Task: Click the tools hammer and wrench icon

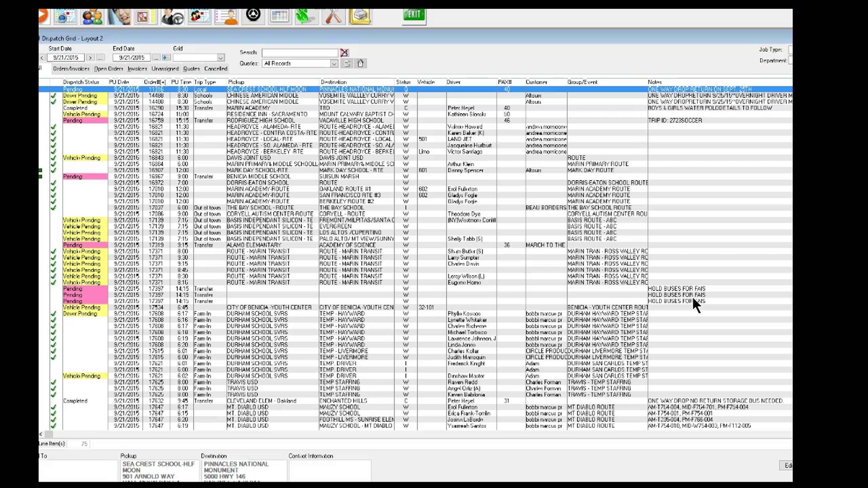Action: 333,17
